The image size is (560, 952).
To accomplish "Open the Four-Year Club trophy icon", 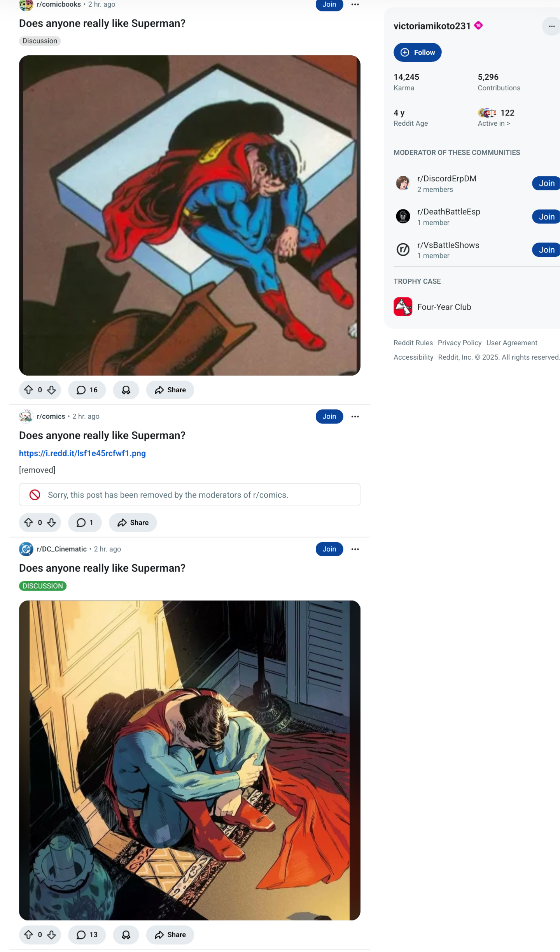I will tap(403, 307).
